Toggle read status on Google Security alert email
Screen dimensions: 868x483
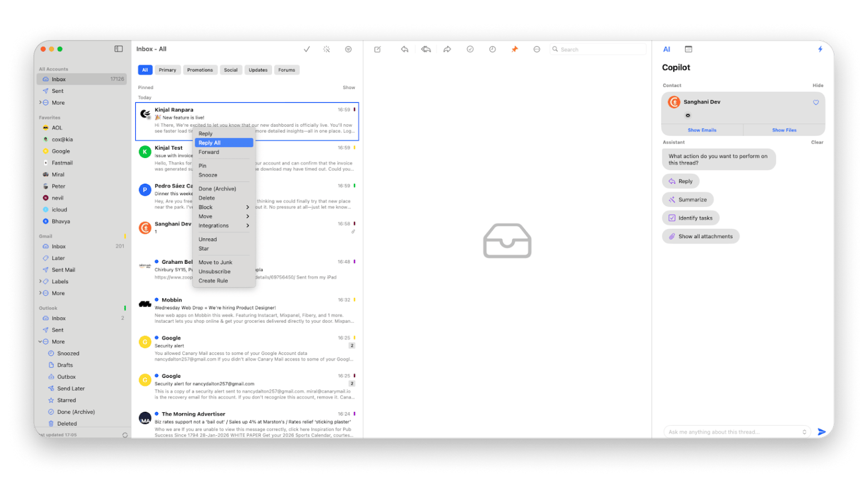156,337
